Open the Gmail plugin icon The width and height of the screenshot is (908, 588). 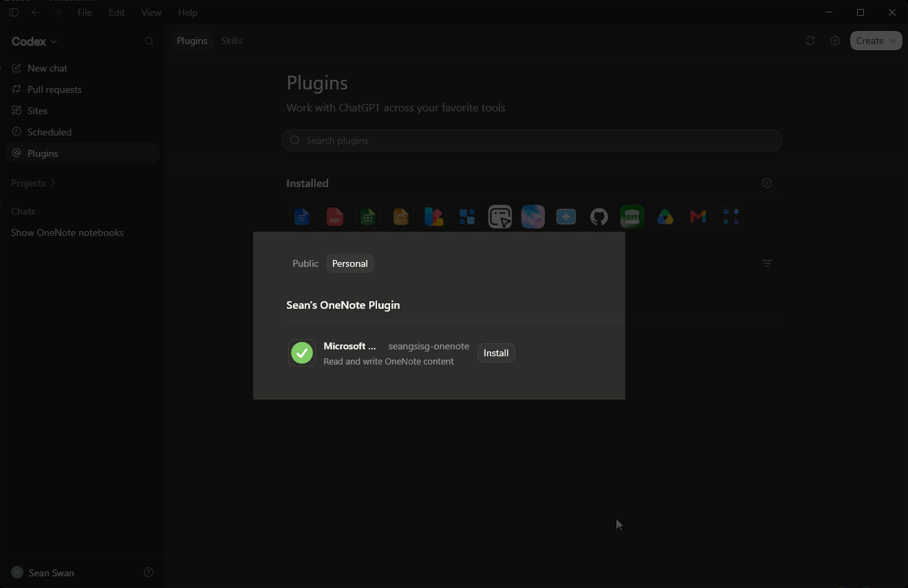(698, 217)
